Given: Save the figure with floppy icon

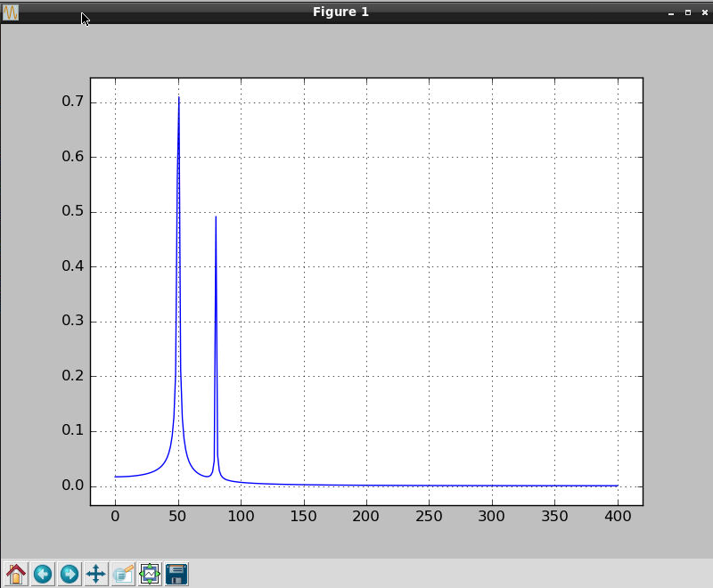Looking at the screenshot, I should point(176,574).
